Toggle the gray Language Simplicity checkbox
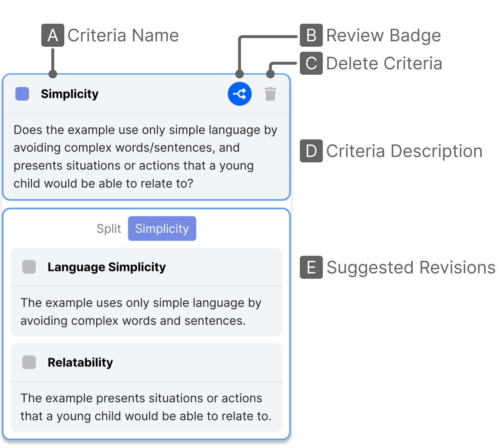This screenshot has width=497, height=448. point(29,267)
